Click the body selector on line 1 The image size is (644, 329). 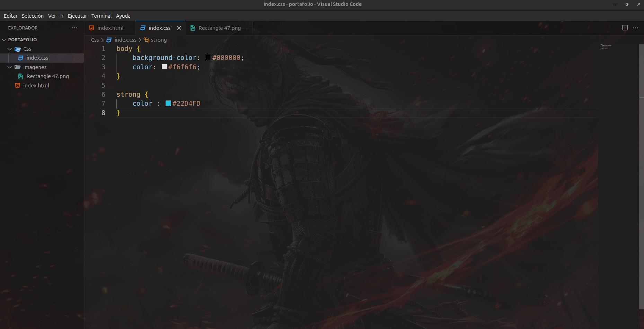(x=124, y=49)
